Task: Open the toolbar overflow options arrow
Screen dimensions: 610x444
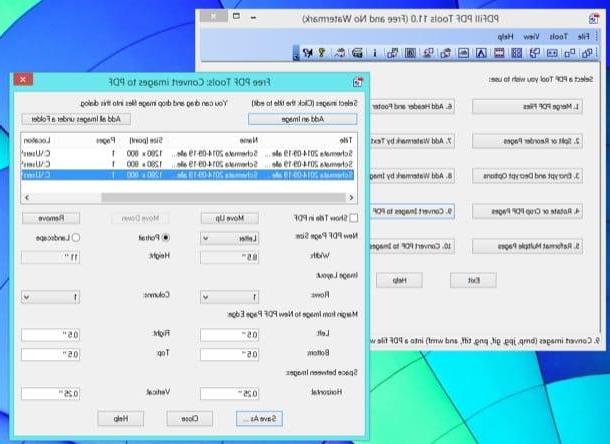Action: tap(296, 53)
